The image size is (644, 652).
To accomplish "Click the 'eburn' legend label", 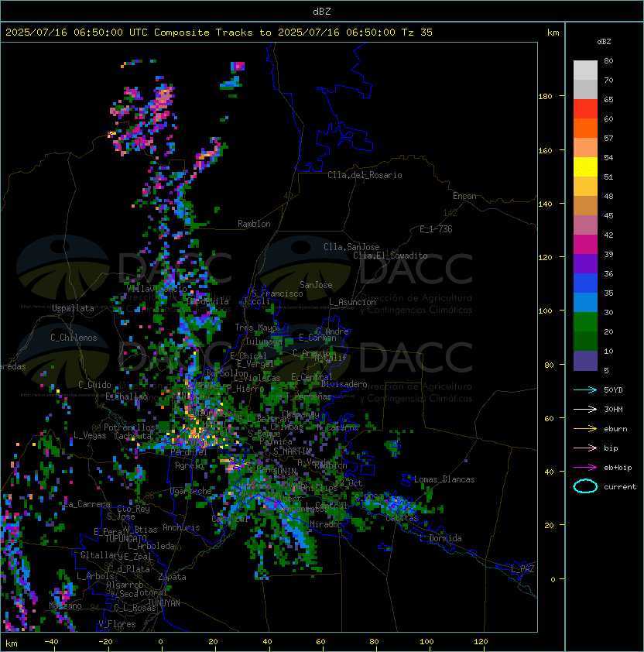I will 615,429.
